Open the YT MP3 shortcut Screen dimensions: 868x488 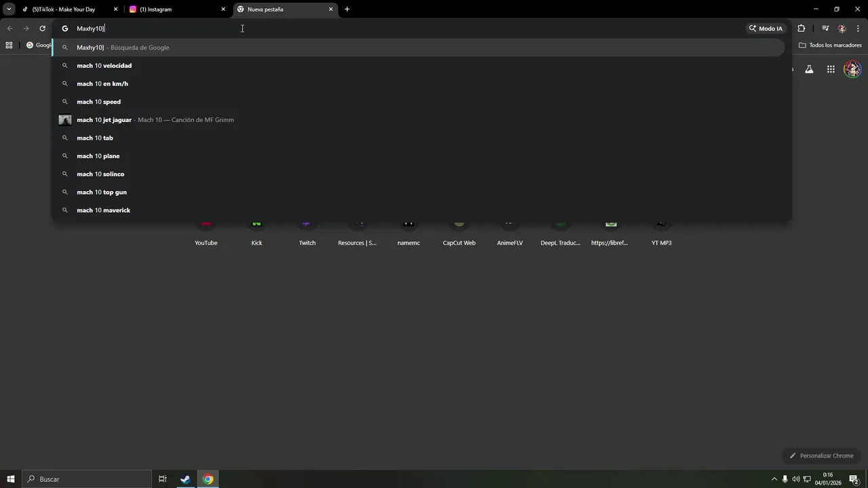coord(661,233)
